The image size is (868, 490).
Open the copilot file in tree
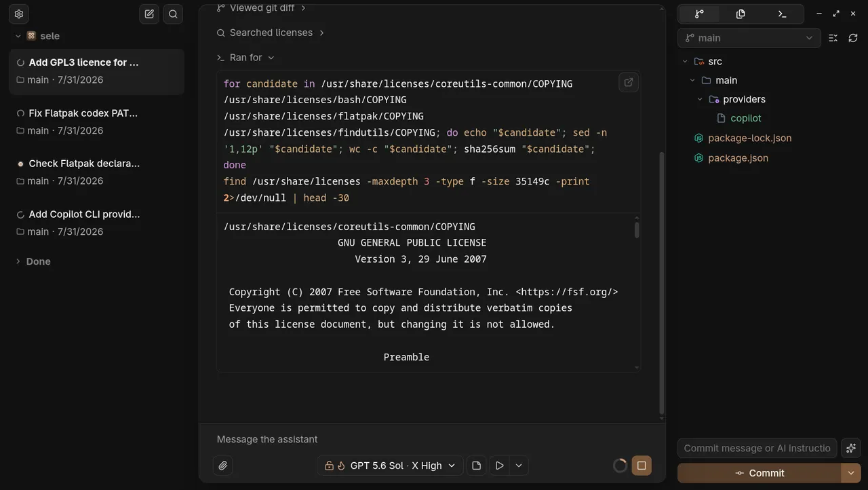(746, 118)
